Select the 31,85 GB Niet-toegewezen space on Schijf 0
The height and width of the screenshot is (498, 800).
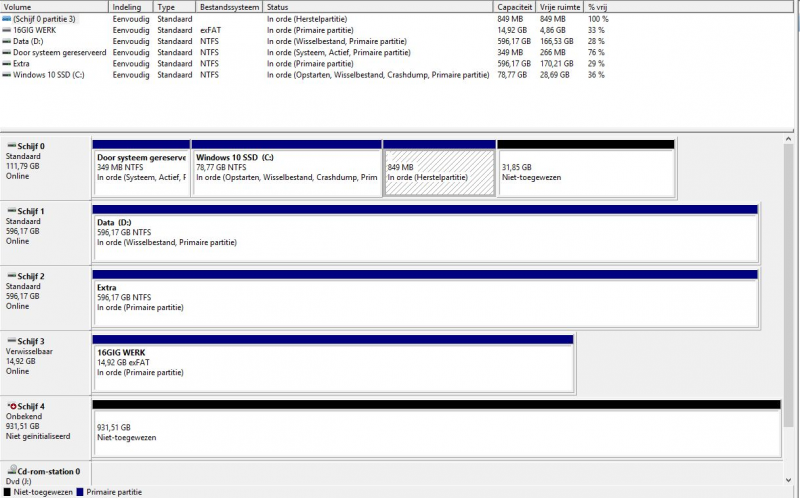tap(585, 172)
